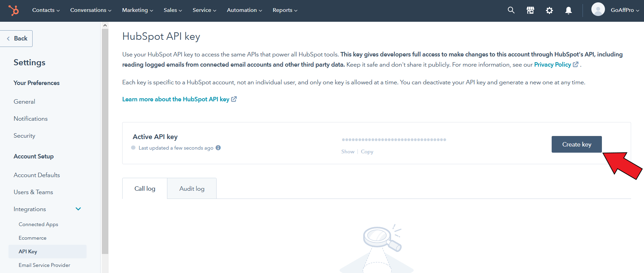The height and width of the screenshot is (273, 644).
Task: Open the Privacy Policy link
Action: (552, 64)
